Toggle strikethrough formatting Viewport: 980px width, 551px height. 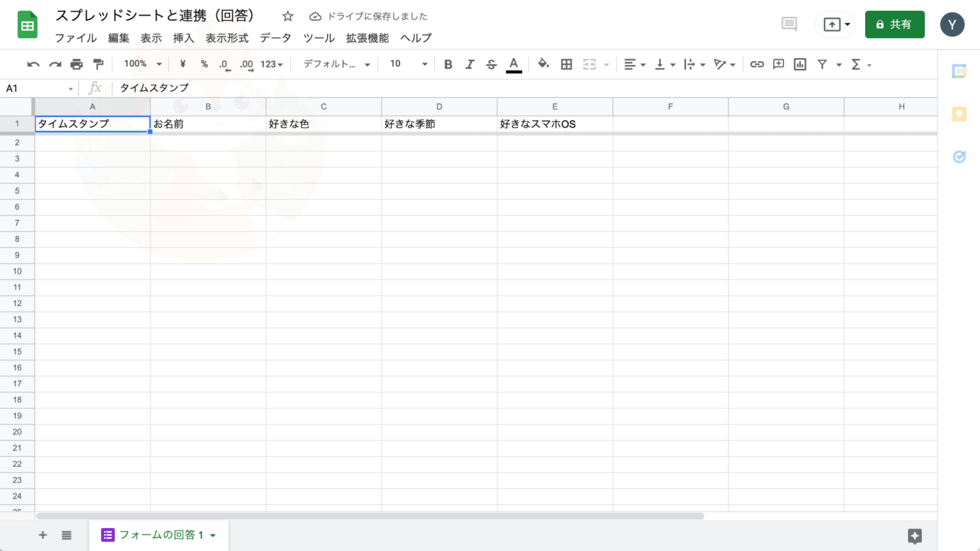tap(491, 64)
